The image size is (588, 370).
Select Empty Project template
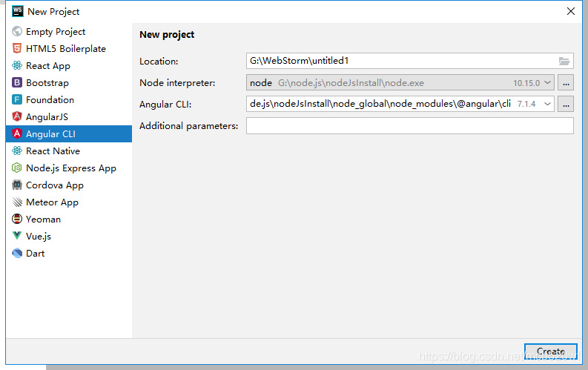(69, 31)
